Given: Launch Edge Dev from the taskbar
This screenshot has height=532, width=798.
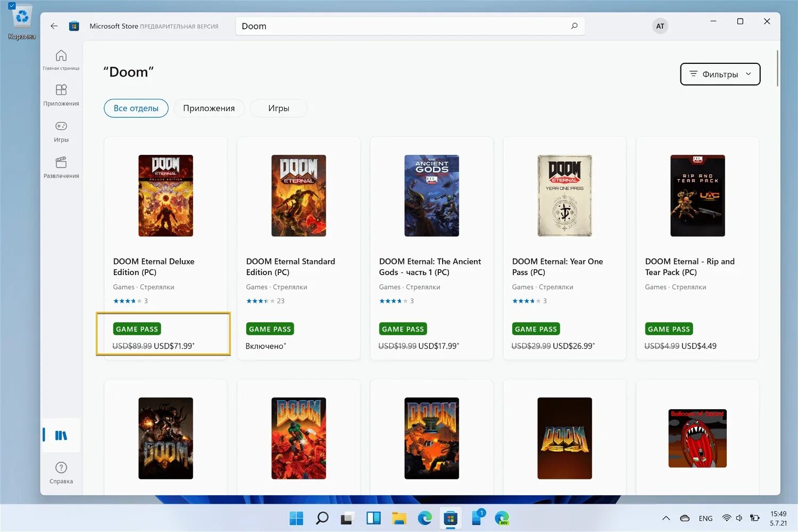Looking at the screenshot, I should tap(502, 518).
